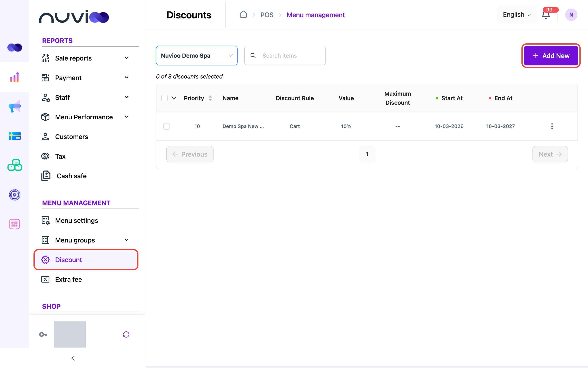Click the Menu settings grid-gear icon

46,221
